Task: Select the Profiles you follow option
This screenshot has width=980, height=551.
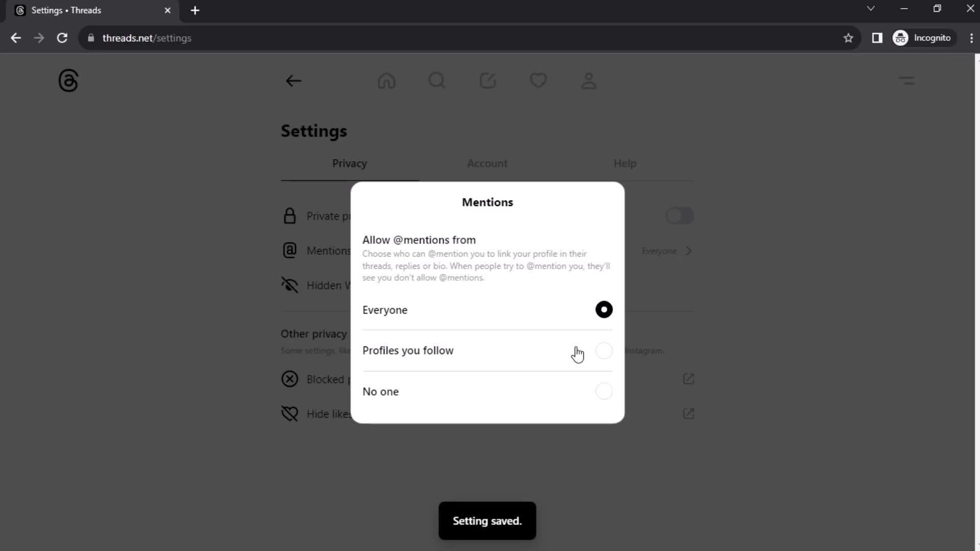Action: tap(604, 350)
